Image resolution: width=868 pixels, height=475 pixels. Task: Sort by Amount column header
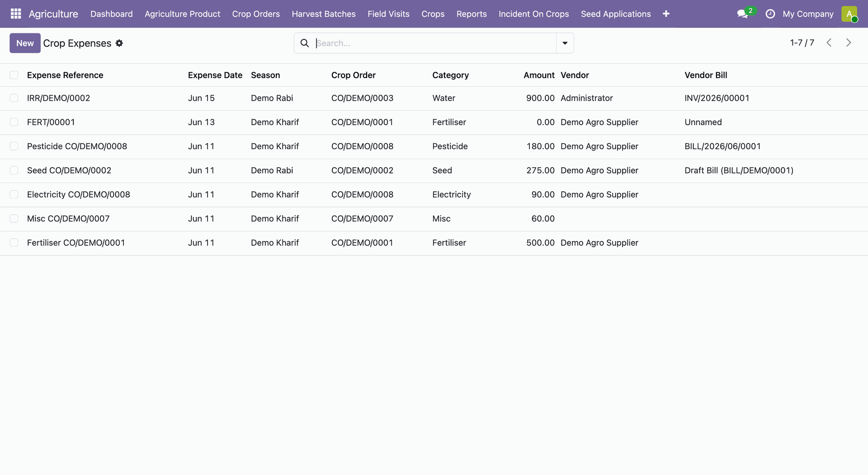click(539, 75)
